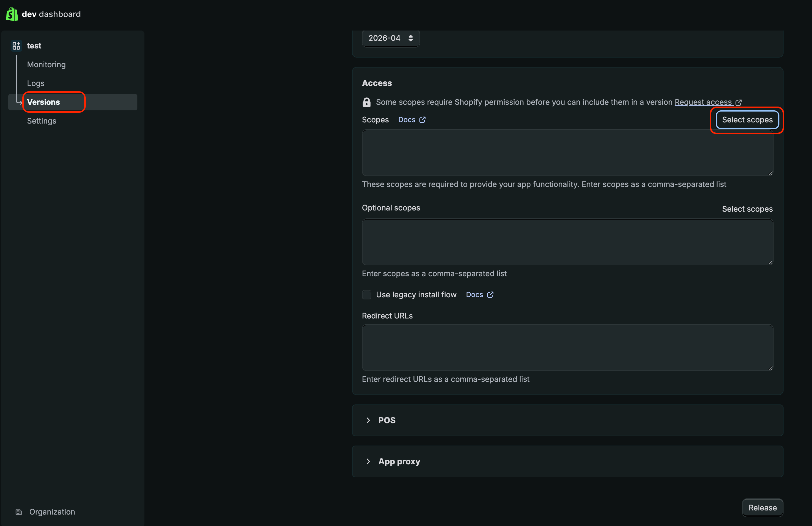Focus the Scopes text area
This screenshot has height=526, width=812.
[x=567, y=153]
